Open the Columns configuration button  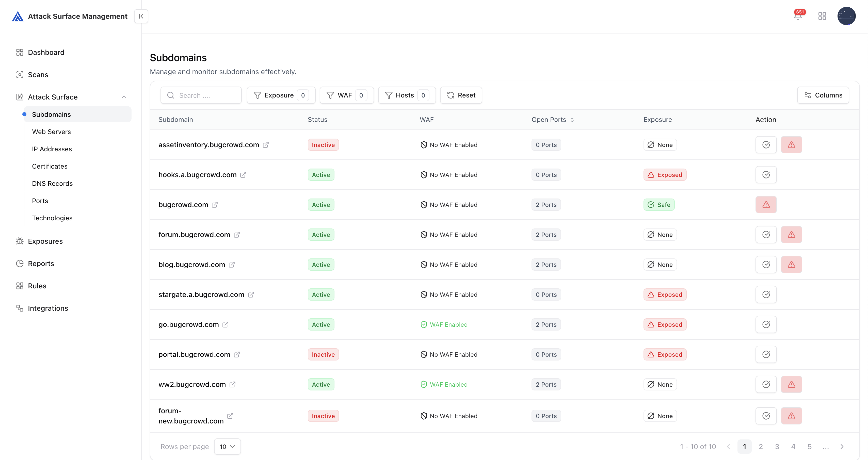tap(823, 95)
